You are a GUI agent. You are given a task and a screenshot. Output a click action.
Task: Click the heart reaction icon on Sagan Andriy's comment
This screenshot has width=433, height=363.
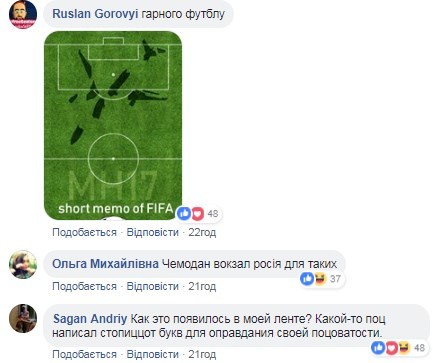coord(391,348)
